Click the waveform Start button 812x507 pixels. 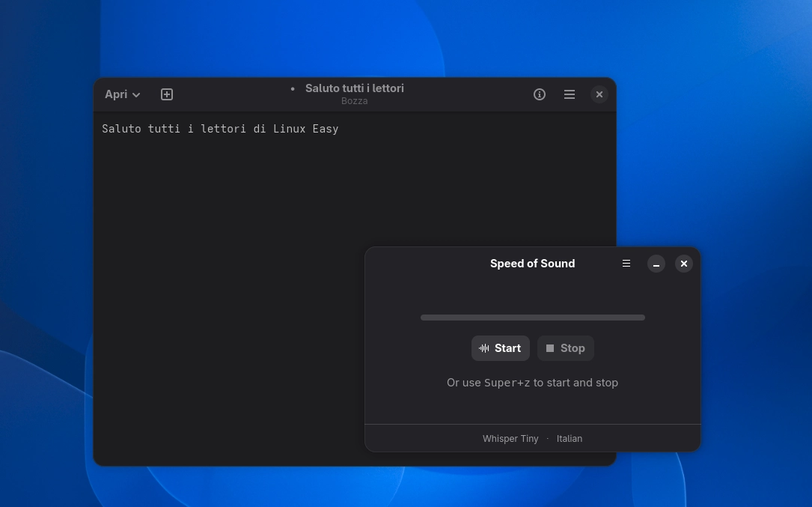[500, 348]
